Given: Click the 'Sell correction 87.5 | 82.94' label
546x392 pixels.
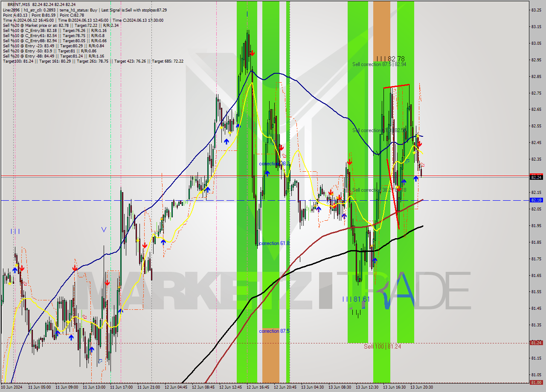Looking at the screenshot, I should [379, 64].
